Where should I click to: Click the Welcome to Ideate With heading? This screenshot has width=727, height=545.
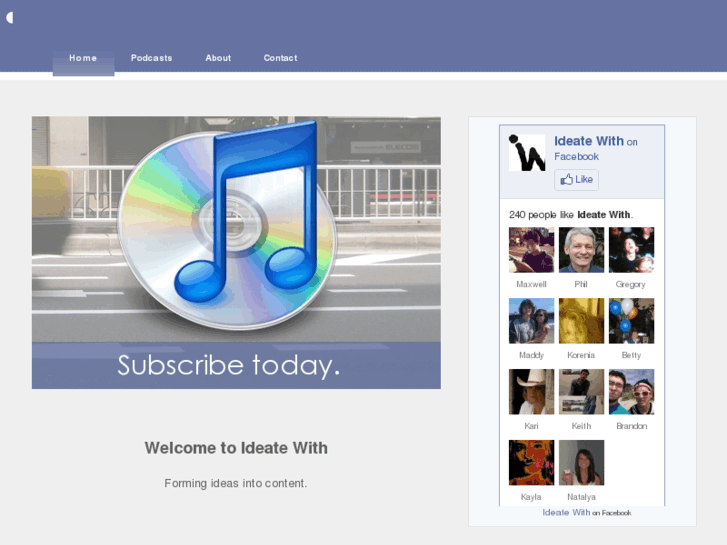(x=236, y=448)
